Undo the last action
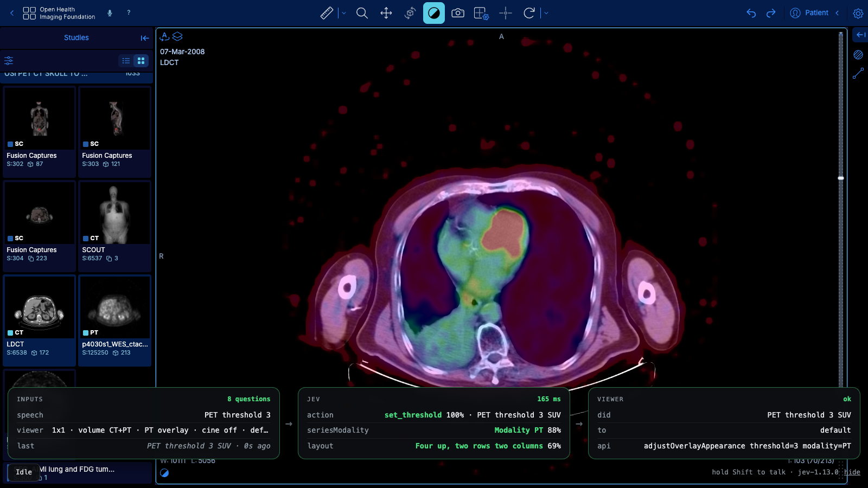Image resolution: width=868 pixels, height=488 pixels. click(751, 13)
